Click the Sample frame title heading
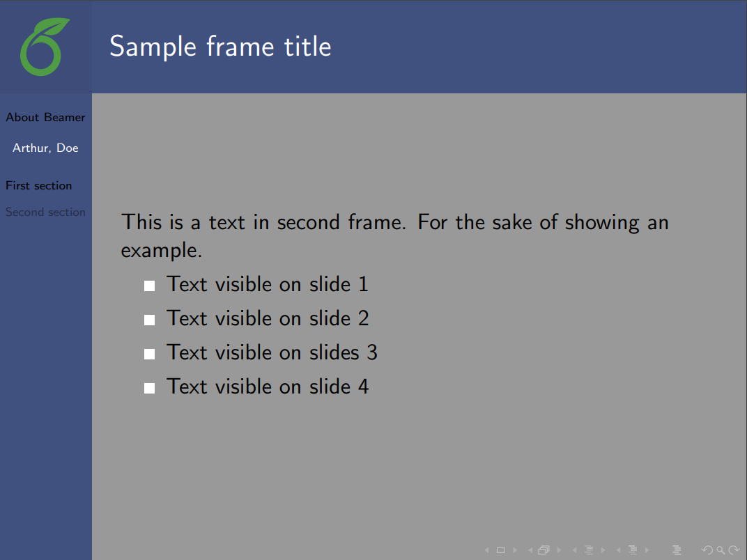The image size is (747, 560). pos(220,47)
